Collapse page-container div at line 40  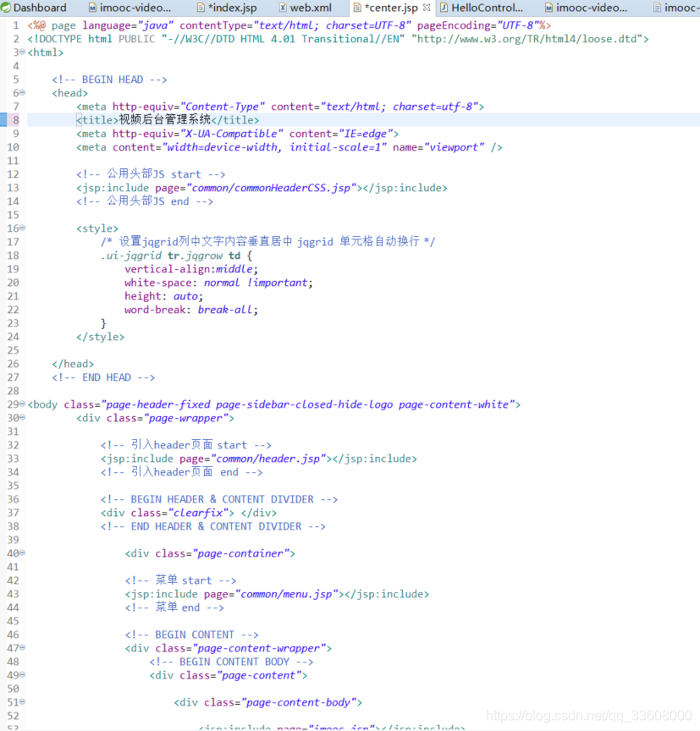point(22,552)
